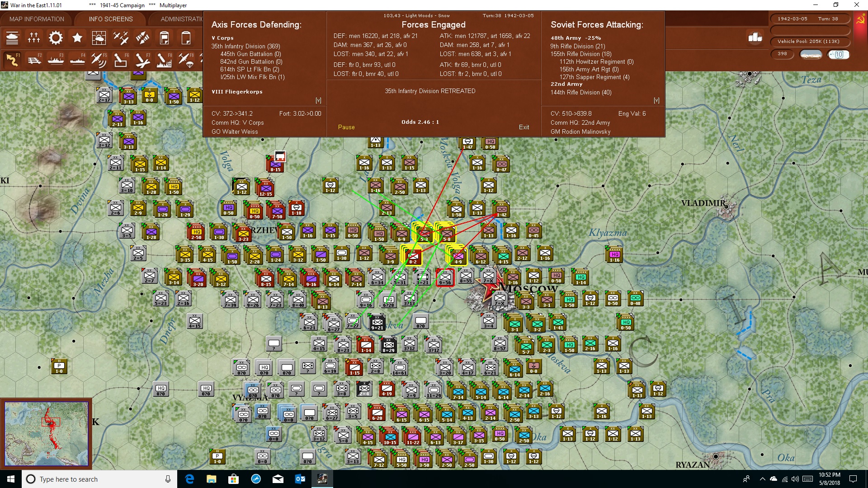Image resolution: width=868 pixels, height=488 pixels.
Task: Select the F2 rail movement mode
Action: [x=34, y=60]
